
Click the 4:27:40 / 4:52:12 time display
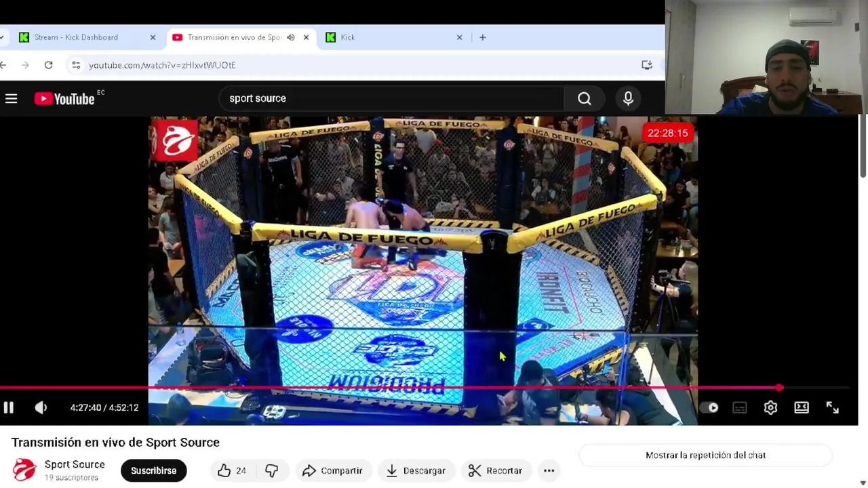[104, 407]
